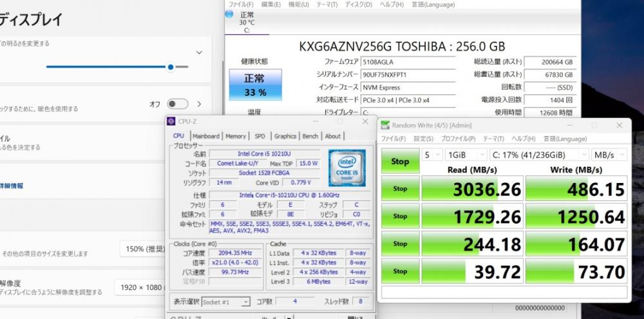Select the blue C: drive status icon

(229, 14)
